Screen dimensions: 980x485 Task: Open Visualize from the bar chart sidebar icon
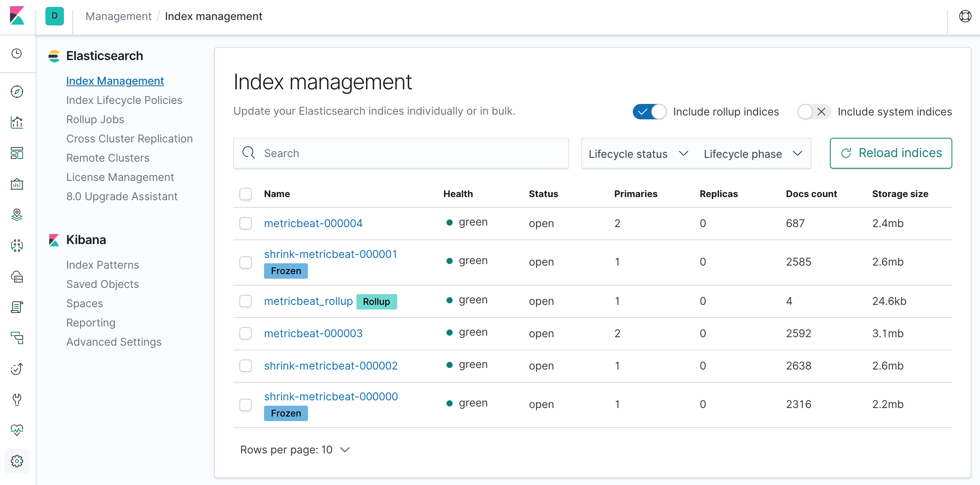17,122
